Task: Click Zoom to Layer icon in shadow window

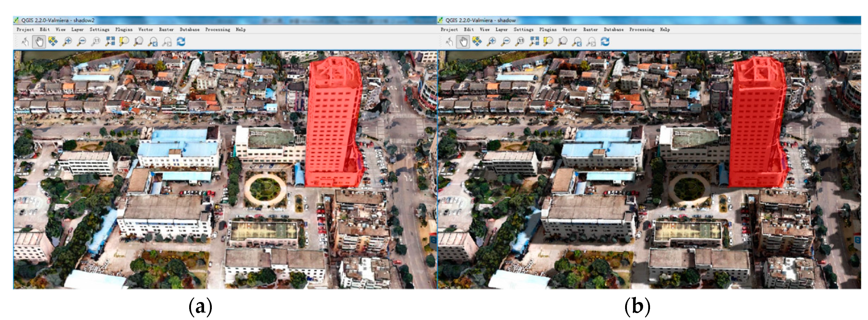Action: point(562,42)
